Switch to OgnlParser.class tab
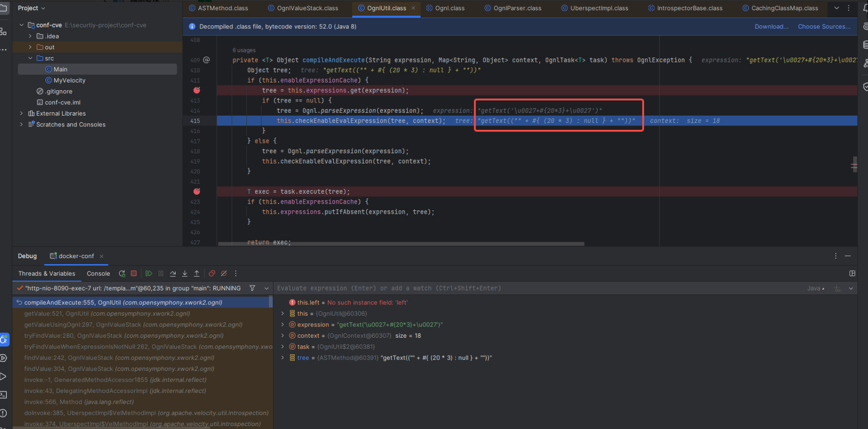868x429 pixels. pyautogui.click(x=513, y=8)
